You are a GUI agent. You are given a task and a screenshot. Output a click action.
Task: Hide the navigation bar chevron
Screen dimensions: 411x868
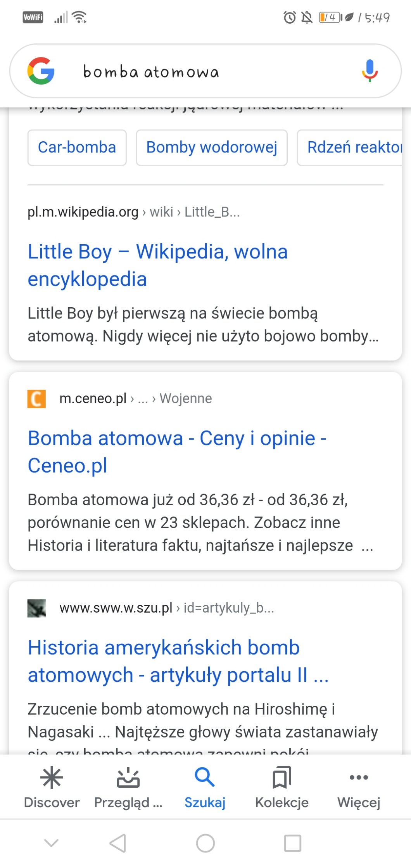click(51, 843)
